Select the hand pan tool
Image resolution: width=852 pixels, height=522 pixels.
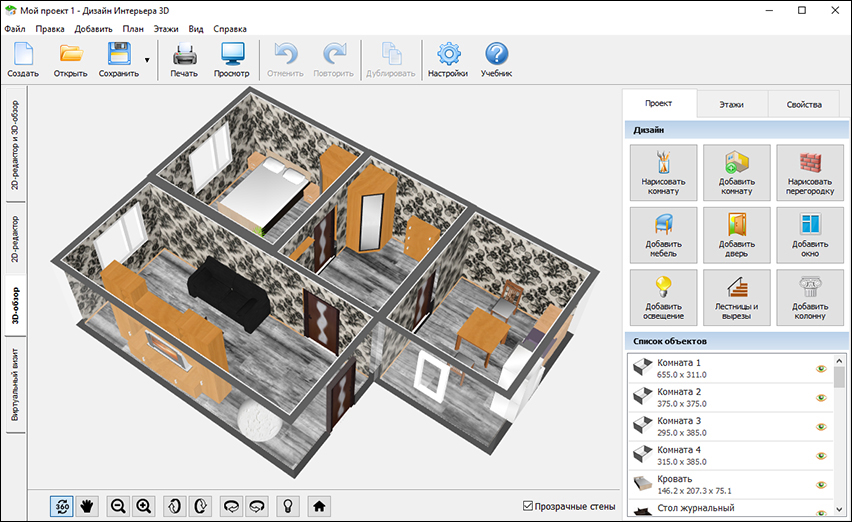[x=87, y=506]
